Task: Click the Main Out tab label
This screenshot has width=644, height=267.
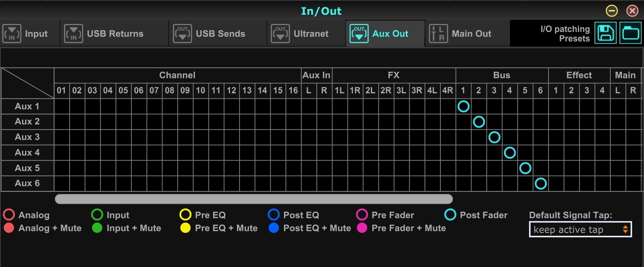Action: (471, 34)
